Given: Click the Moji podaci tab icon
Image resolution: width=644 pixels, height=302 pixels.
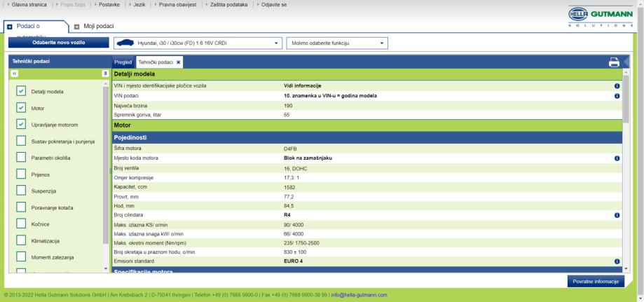Looking at the screenshot, I should pyautogui.click(x=77, y=27).
